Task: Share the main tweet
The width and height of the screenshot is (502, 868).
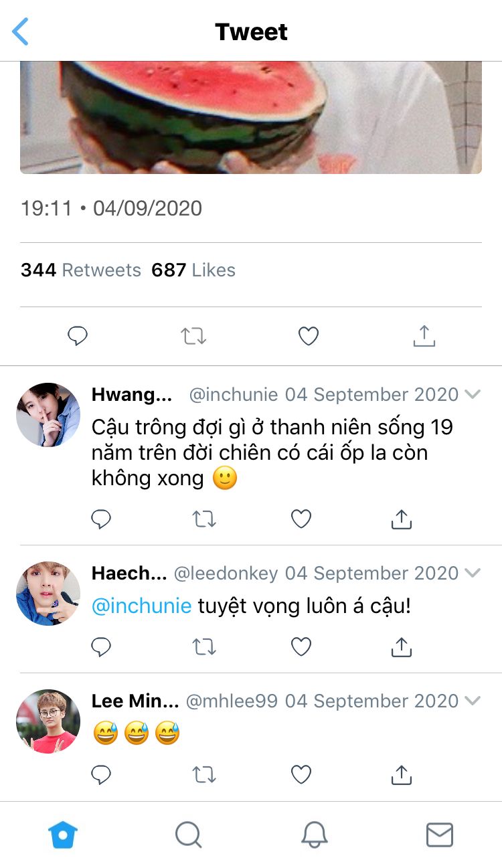Action: (x=424, y=336)
